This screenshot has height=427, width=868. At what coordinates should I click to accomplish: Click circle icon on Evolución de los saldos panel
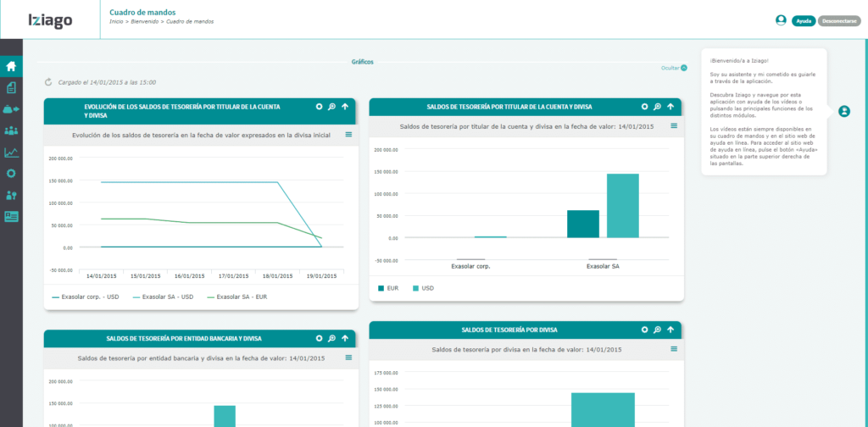tap(319, 107)
